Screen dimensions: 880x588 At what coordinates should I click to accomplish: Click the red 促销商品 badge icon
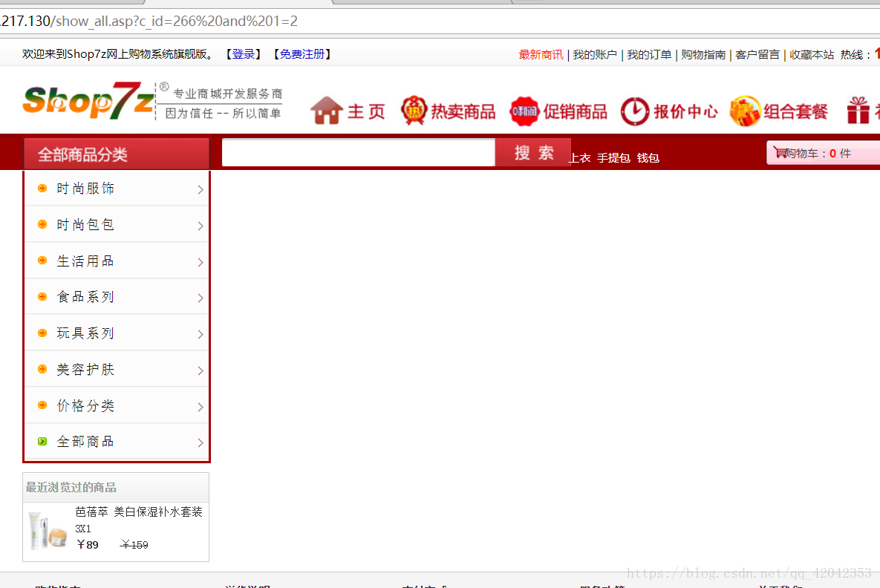524,111
